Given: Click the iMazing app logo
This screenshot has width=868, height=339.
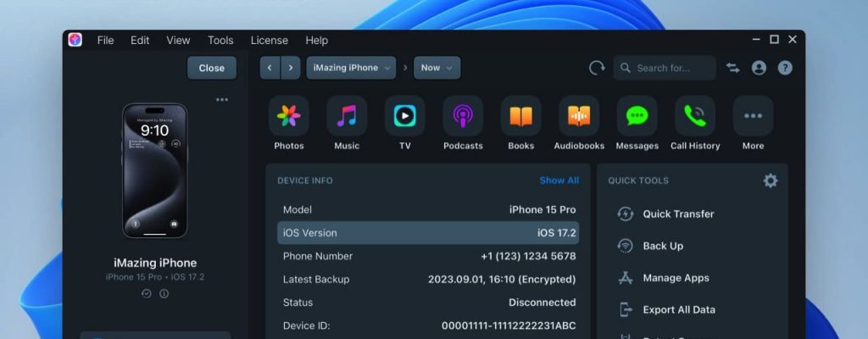Looking at the screenshot, I should (75, 40).
